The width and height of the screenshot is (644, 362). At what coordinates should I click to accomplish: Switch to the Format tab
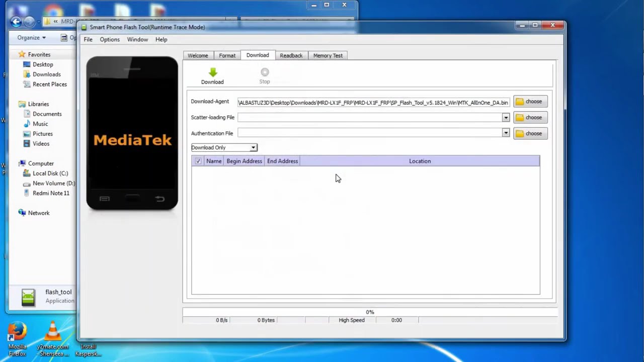click(227, 56)
